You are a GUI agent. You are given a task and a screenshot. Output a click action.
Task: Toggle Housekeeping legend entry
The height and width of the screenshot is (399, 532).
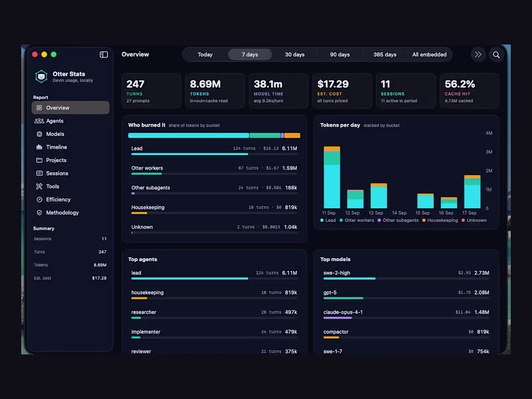click(440, 221)
